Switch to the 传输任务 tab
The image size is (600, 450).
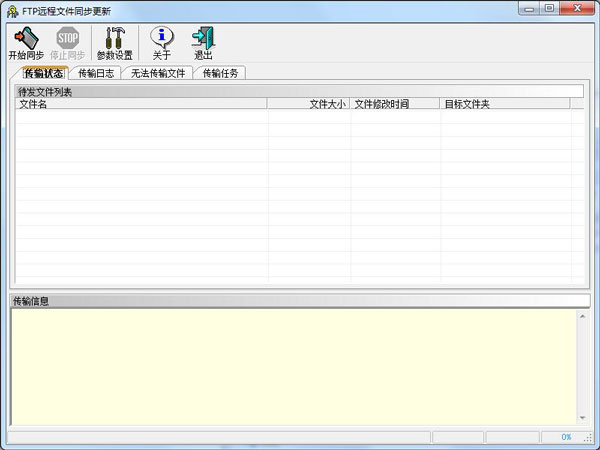click(220, 73)
